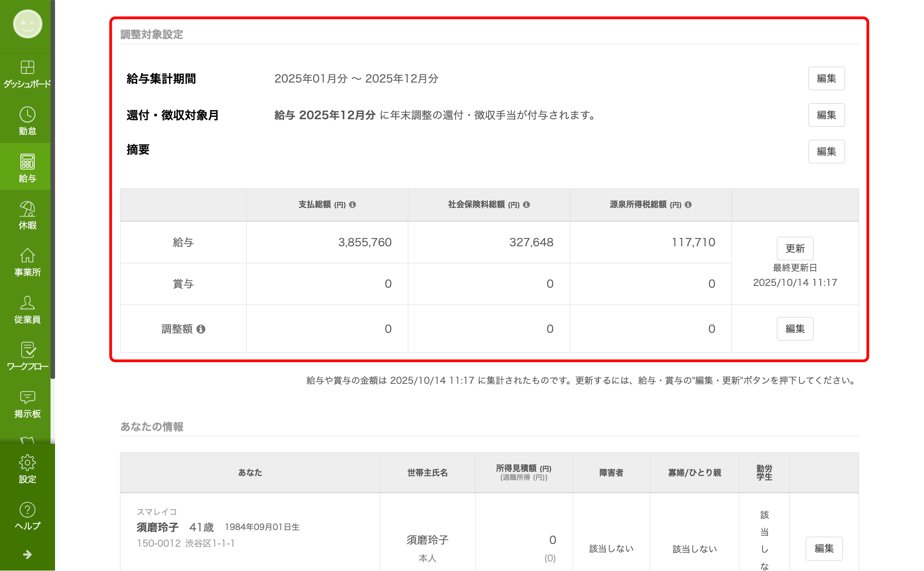Click info icon next to 社会保険料総額
924x571 pixels.
[527, 205]
